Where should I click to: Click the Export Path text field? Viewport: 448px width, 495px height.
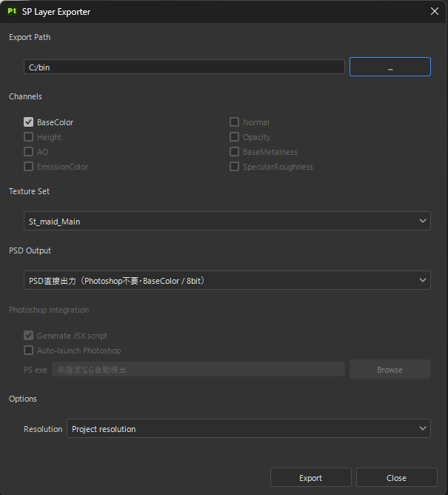pos(184,67)
